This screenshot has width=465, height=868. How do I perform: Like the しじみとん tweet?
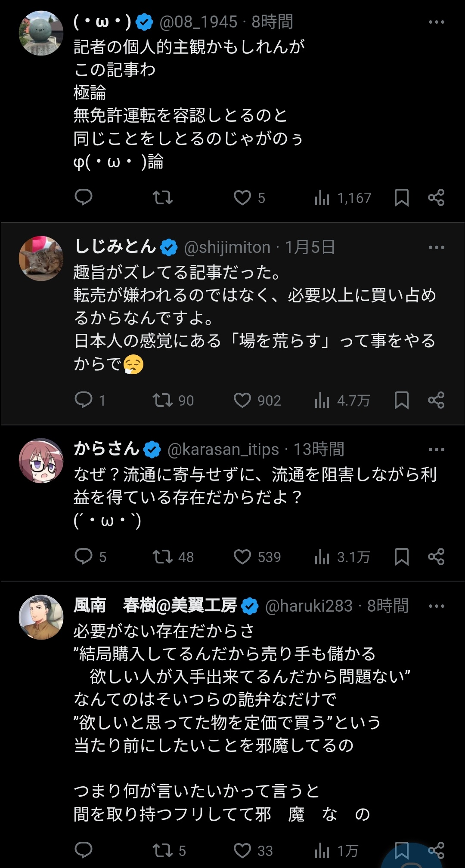[242, 400]
